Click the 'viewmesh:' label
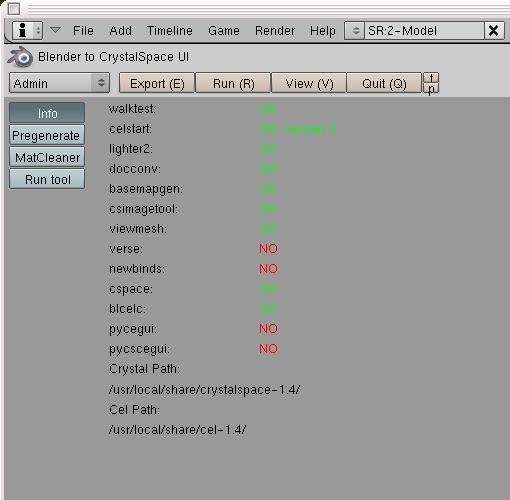Screen dimensions: 510x500 click(x=138, y=229)
